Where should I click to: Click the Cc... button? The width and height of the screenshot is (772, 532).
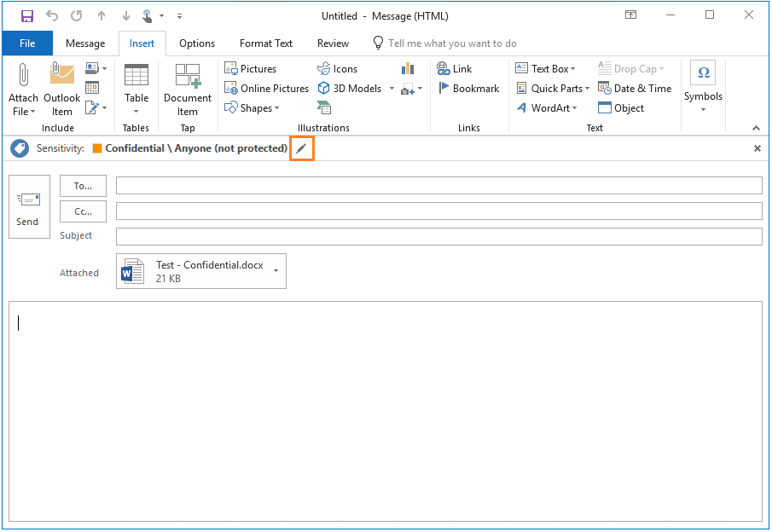point(83,211)
